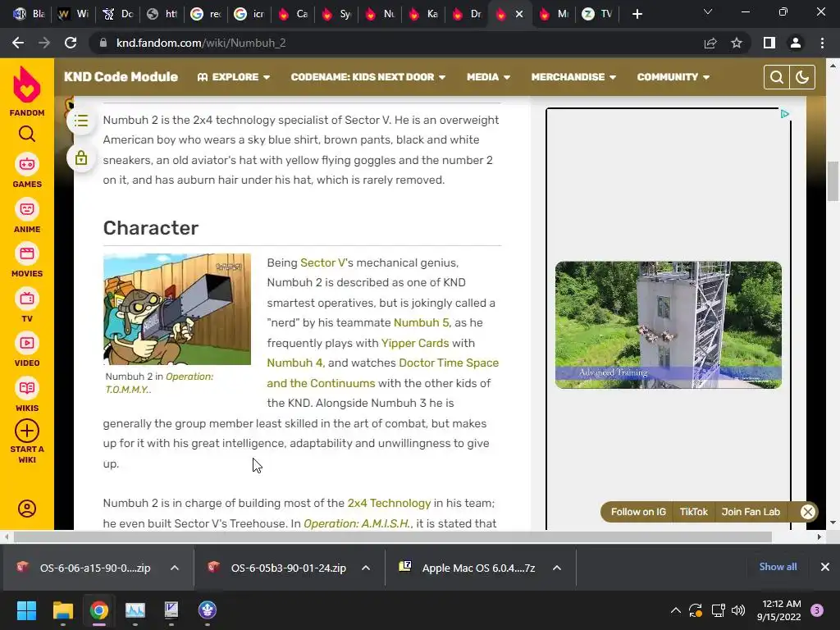Screen dimensions: 840x630
Task: Open the Movies section icon
Action: click(x=27, y=254)
